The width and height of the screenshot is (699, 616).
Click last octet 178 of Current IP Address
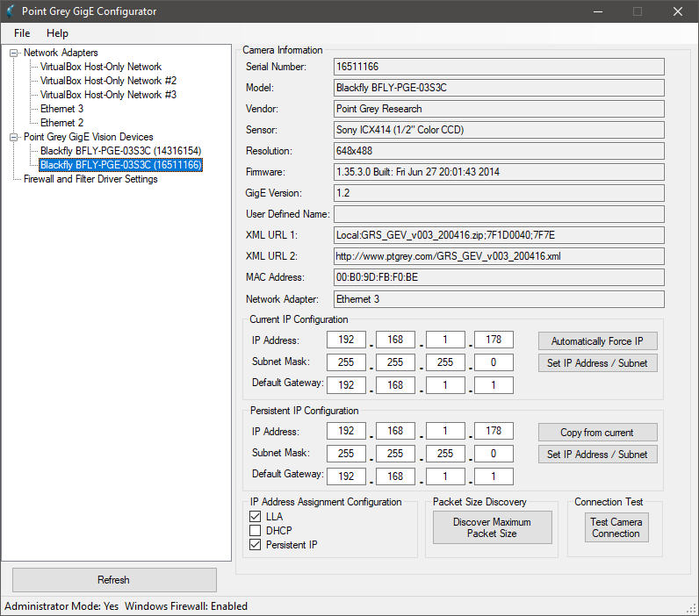coord(494,340)
